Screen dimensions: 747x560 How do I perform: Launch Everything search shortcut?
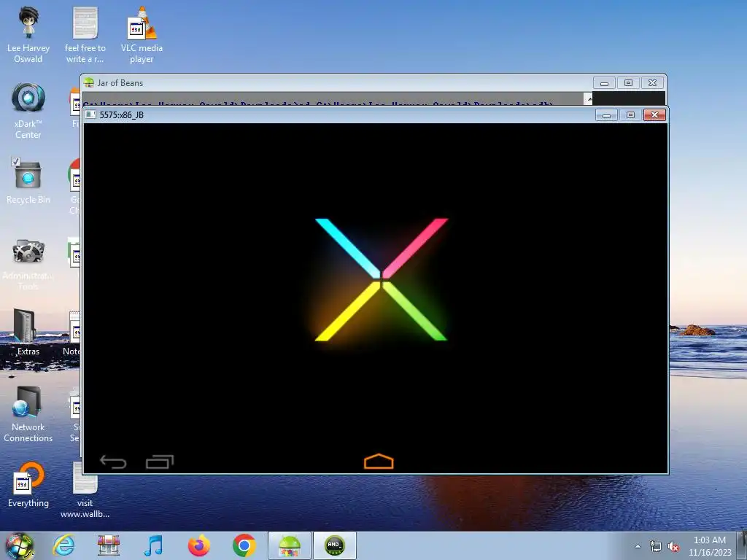point(28,485)
